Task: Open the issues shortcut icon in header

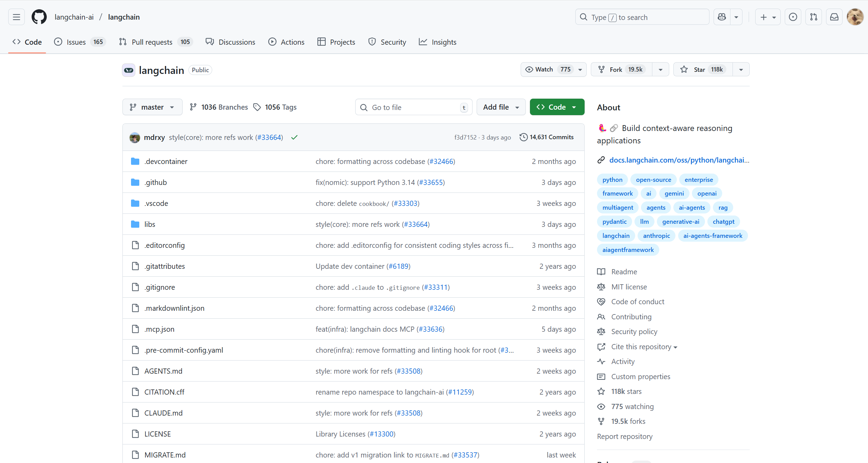Action: click(x=793, y=17)
